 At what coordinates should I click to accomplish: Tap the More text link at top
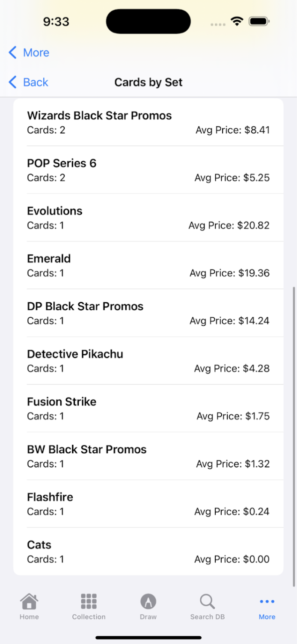click(x=36, y=53)
